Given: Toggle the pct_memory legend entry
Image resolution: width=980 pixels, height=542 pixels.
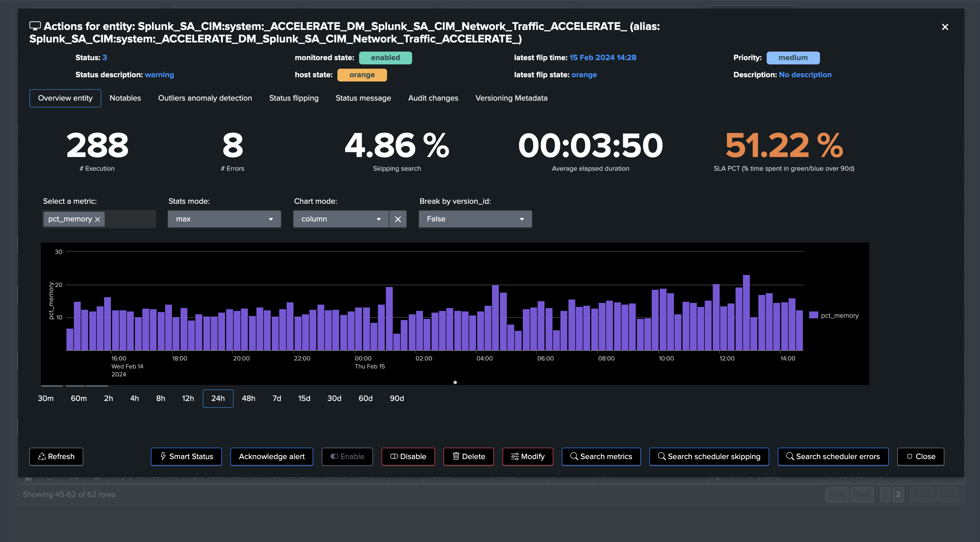Looking at the screenshot, I should tap(834, 315).
